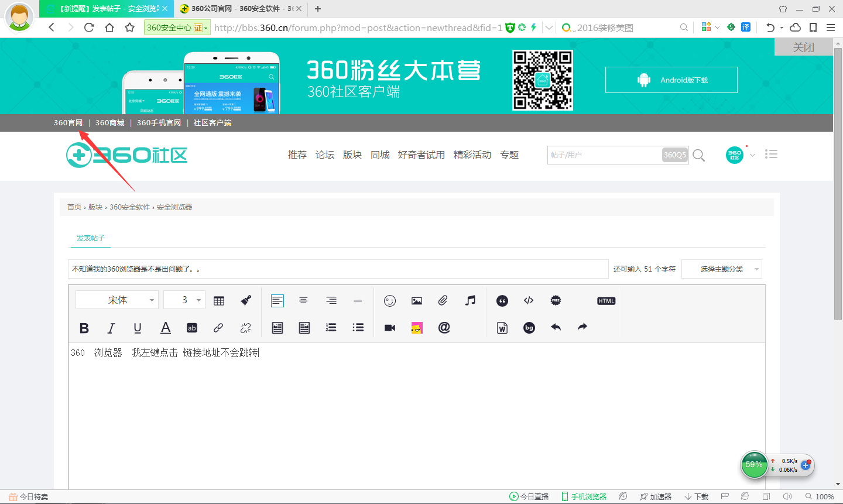843x504 pixels.
Task: Insert a horizontal line
Action: click(x=358, y=301)
